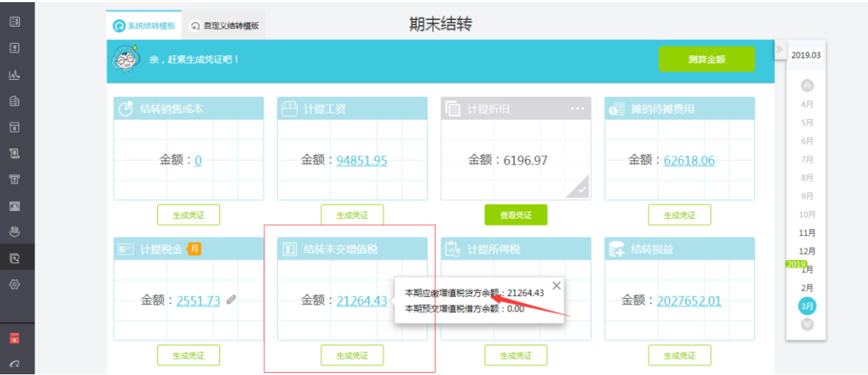Click the highlighted period-end icon in sidebar
This screenshot has width=868, height=375.
coord(14,258)
